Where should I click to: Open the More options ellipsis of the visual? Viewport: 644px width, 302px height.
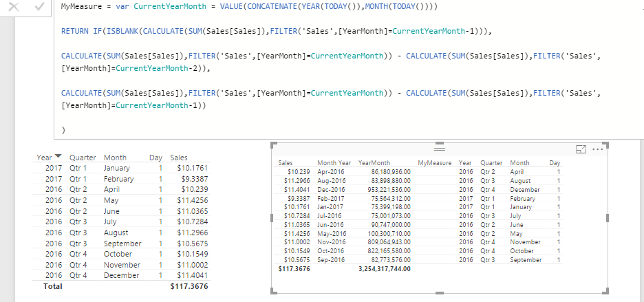598,149
